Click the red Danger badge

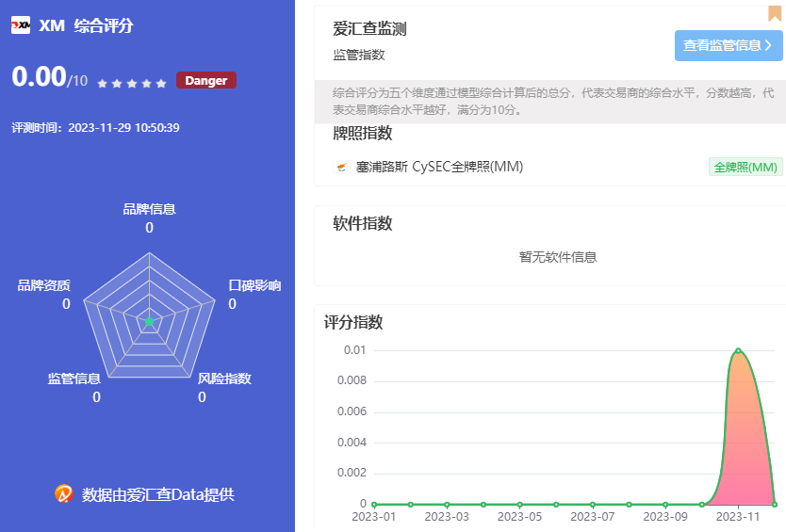[206, 80]
